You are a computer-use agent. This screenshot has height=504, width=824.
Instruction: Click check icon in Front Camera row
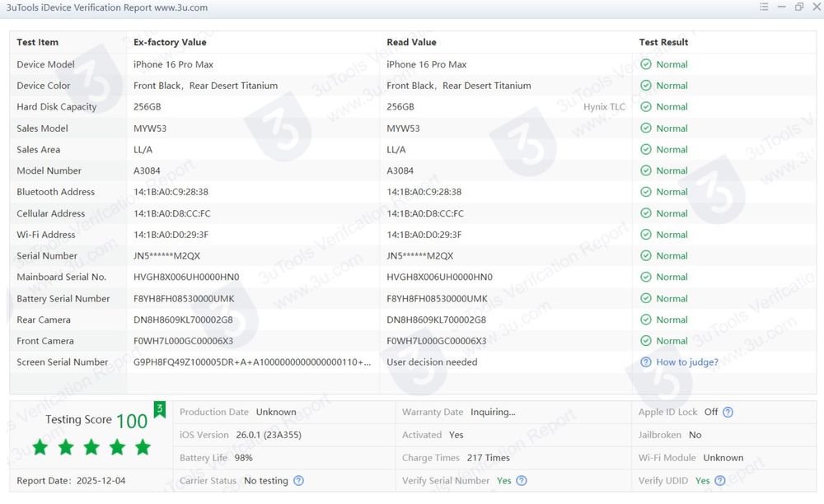pyautogui.click(x=646, y=341)
